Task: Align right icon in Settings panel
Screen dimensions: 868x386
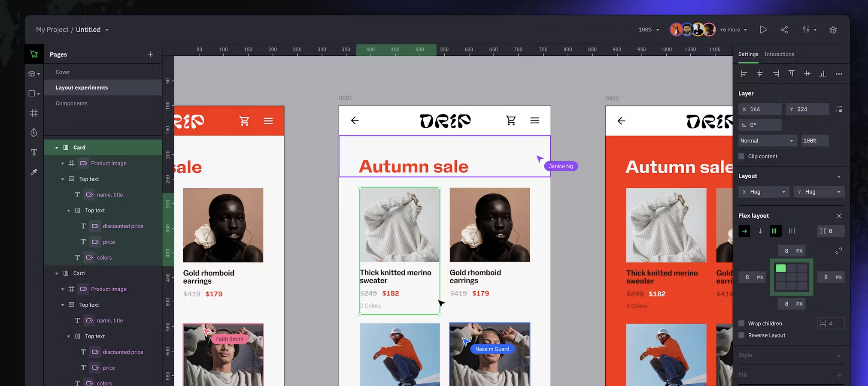Action: [x=776, y=74]
